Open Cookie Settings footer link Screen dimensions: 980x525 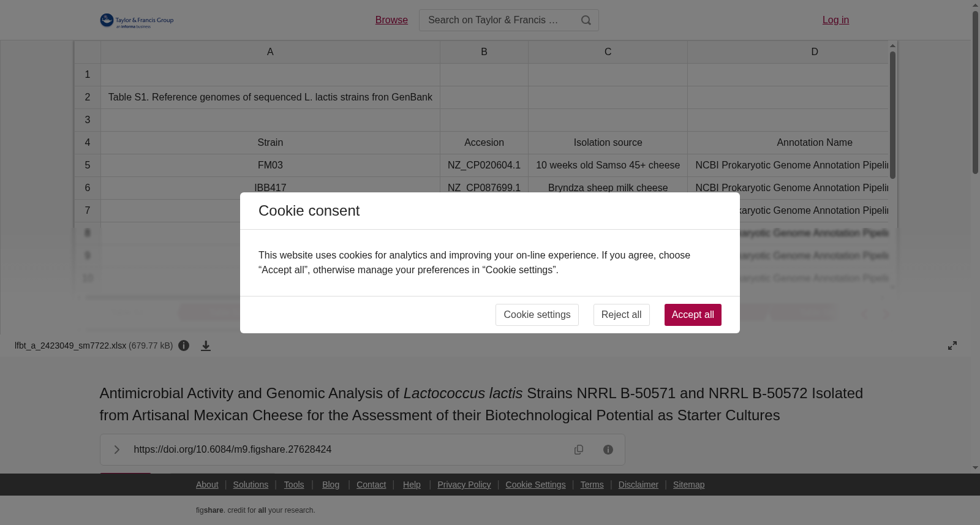(535, 485)
